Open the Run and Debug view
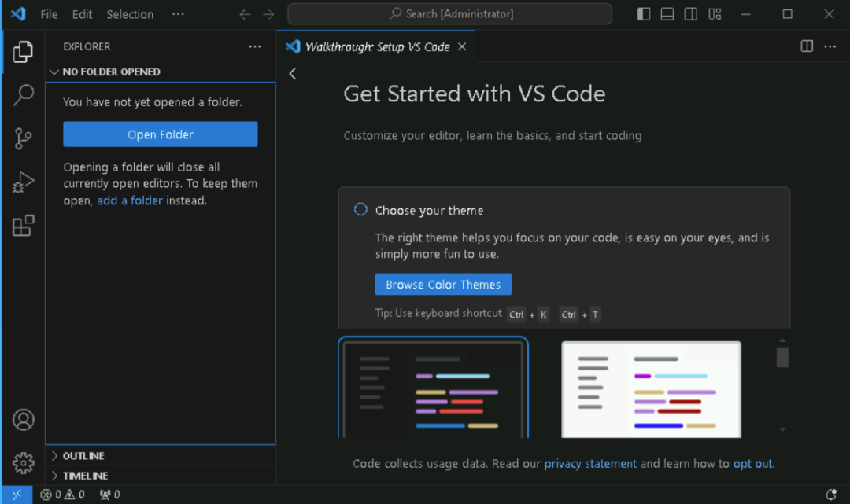Image resolution: width=850 pixels, height=504 pixels. coord(23,182)
